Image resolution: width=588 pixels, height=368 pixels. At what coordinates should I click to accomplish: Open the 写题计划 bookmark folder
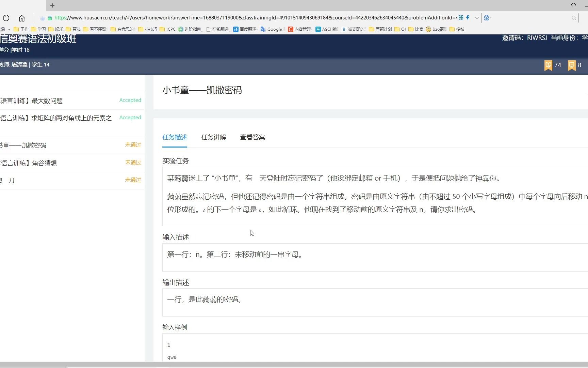coord(381,29)
